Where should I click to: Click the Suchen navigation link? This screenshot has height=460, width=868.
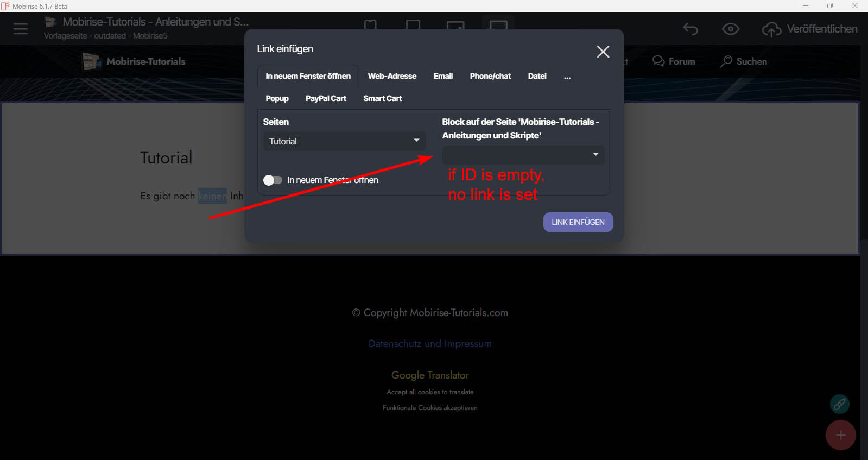(x=752, y=61)
